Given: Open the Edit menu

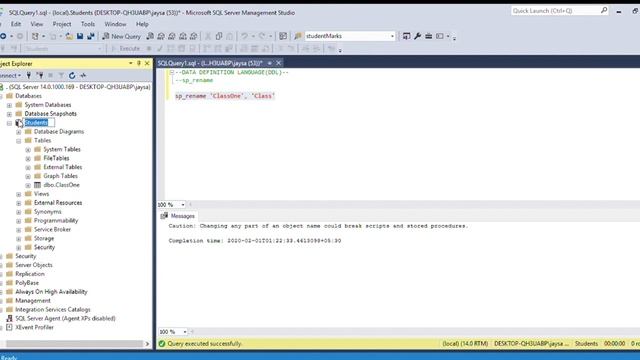Looking at the screenshot, I should pyautogui.click(x=16, y=24).
